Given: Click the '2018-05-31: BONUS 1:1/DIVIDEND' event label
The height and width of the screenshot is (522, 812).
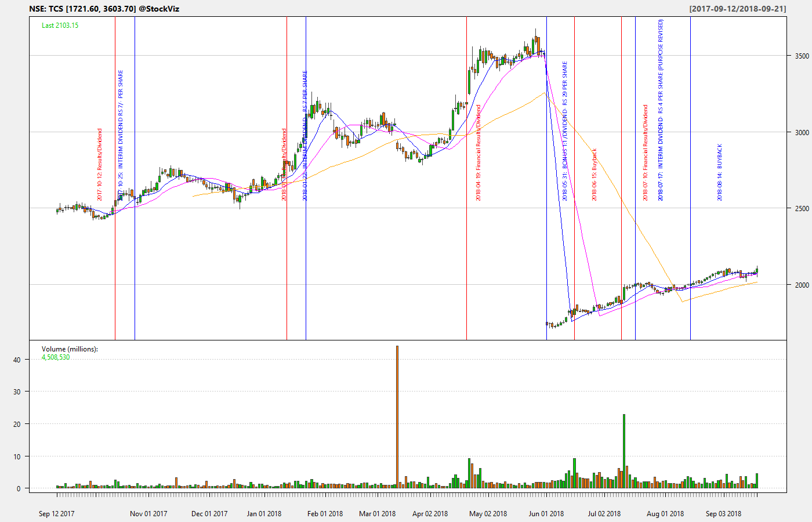Looking at the screenshot, I should tap(565, 131).
